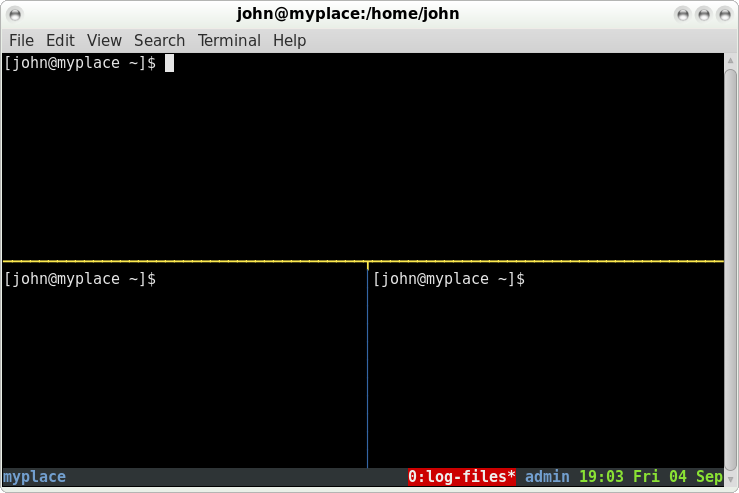The width and height of the screenshot is (739, 493).
Task: Open the Terminal menu
Action: [229, 41]
